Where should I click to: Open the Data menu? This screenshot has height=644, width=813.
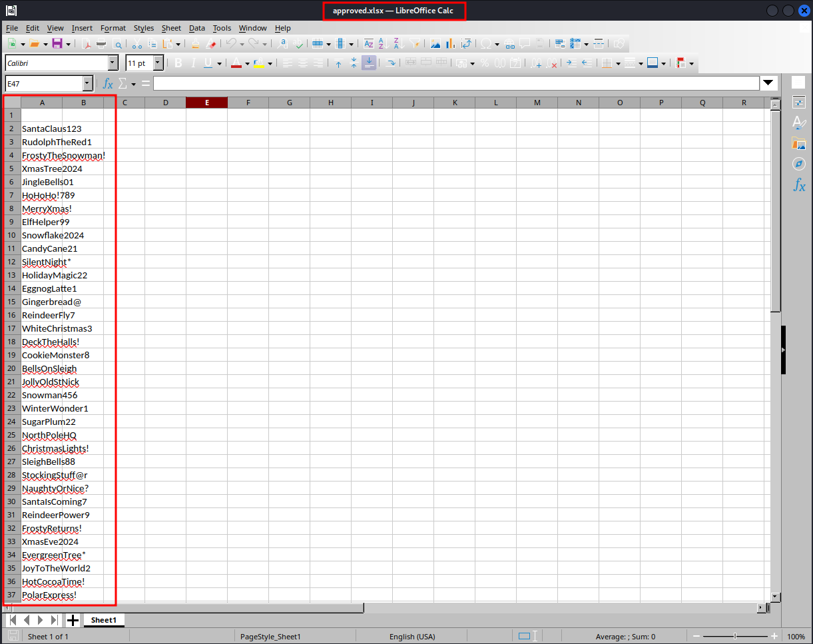pos(196,28)
